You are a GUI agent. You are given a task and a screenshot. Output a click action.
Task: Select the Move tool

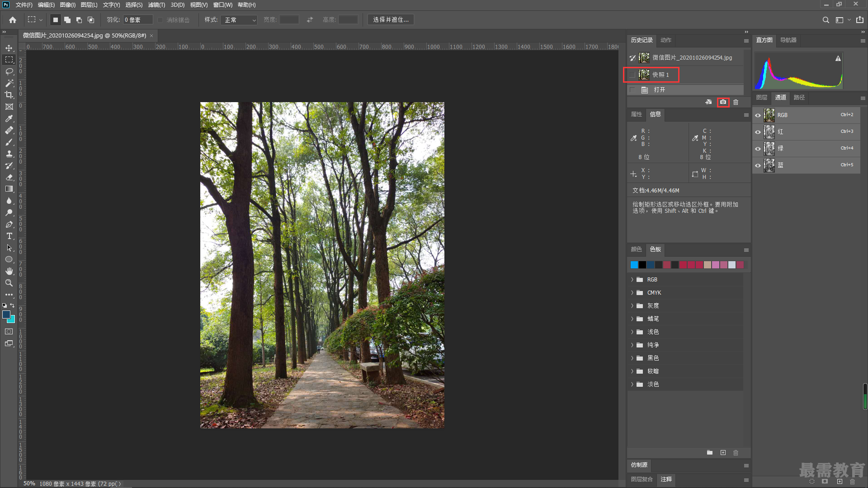click(x=9, y=48)
